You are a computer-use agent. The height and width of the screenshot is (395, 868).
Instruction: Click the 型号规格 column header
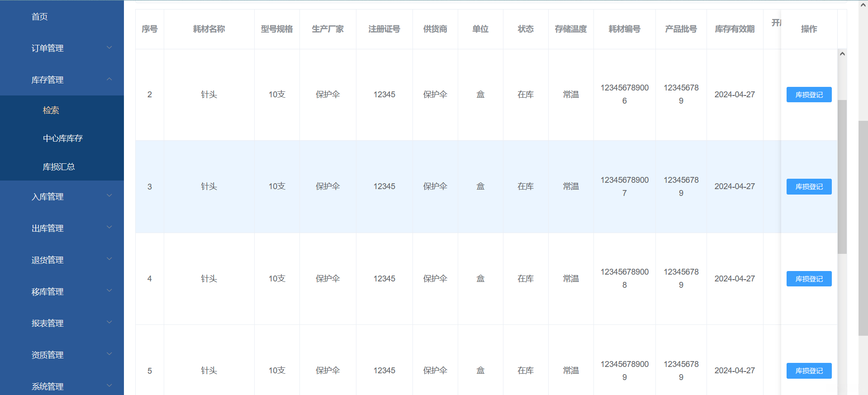[277, 29]
